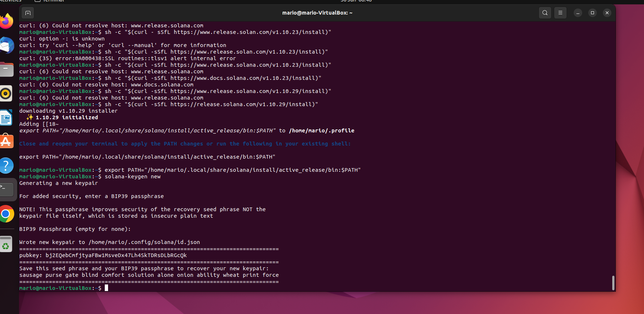Image resolution: width=644 pixels, height=314 pixels.
Task: Select the Terminal icon in the dock
Action: click(6, 190)
